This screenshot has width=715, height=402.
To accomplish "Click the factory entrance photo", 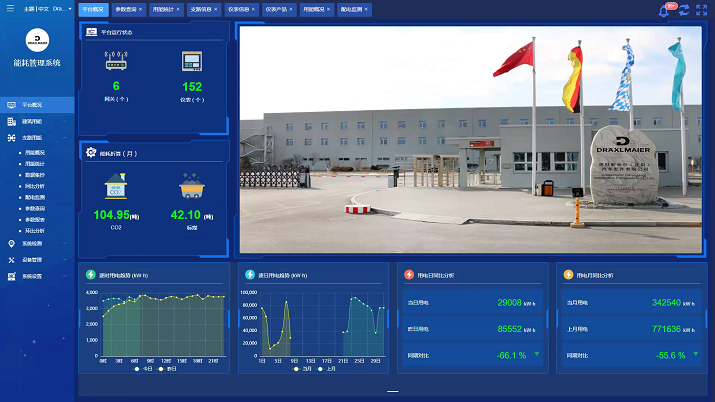I will [470, 140].
